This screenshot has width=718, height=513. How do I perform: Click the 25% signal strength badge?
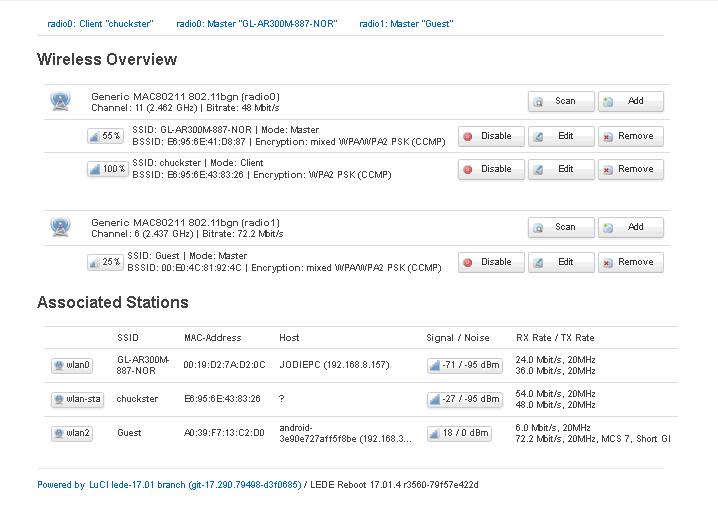[x=105, y=262]
